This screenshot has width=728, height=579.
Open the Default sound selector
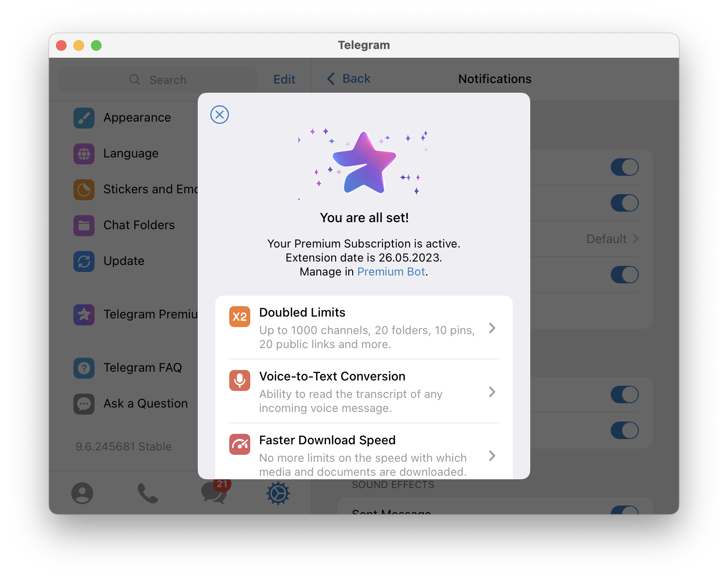(612, 239)
